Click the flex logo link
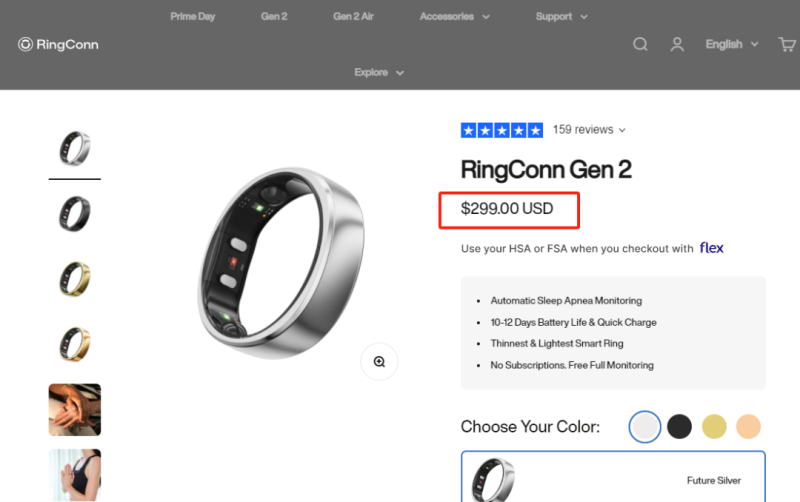800x502 pixels. click(x=711, y=248)
